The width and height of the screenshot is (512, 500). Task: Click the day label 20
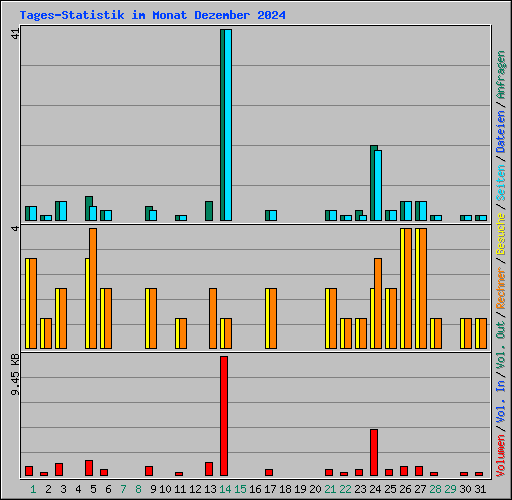(x=315, y=489)
